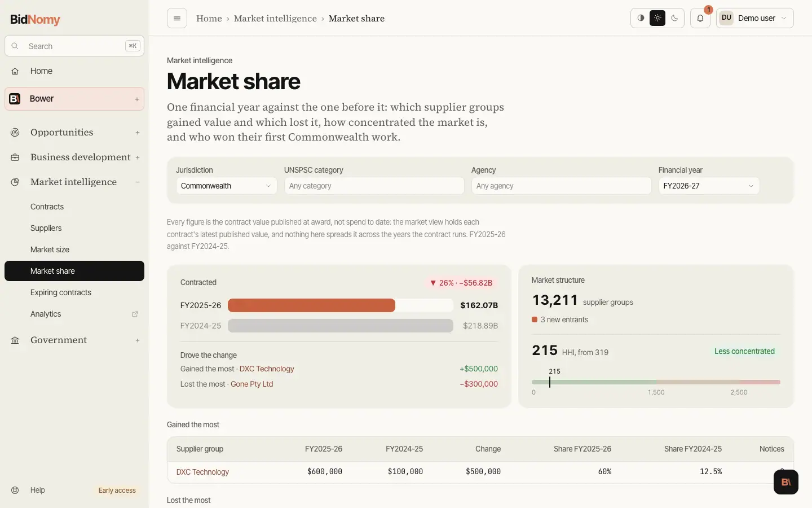This screenshot has width=812, height=508.
Task: Click the Notices column header
Action: [x=771, y=449]
